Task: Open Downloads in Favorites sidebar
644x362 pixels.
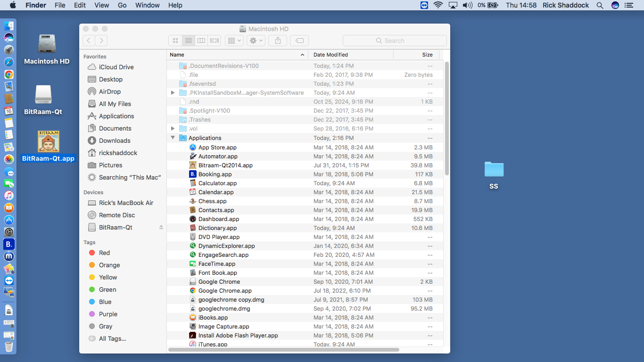Action: point(115,140)
